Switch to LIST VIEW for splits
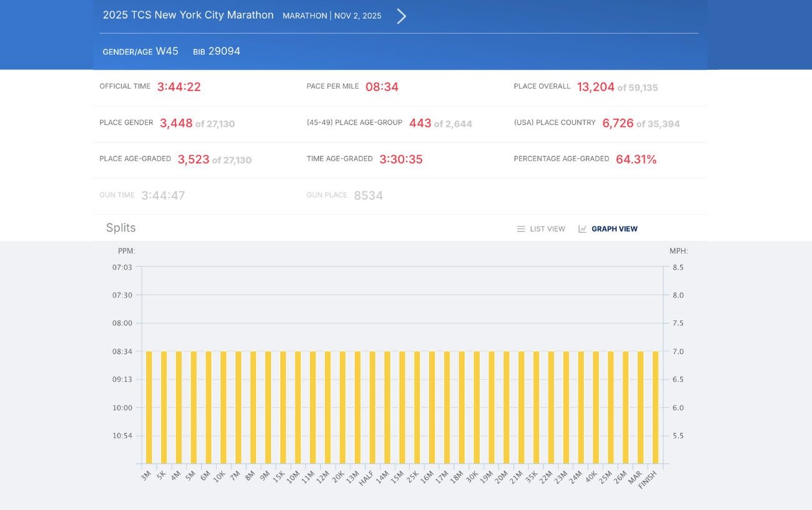812x510 pixels. coord(547,229)
